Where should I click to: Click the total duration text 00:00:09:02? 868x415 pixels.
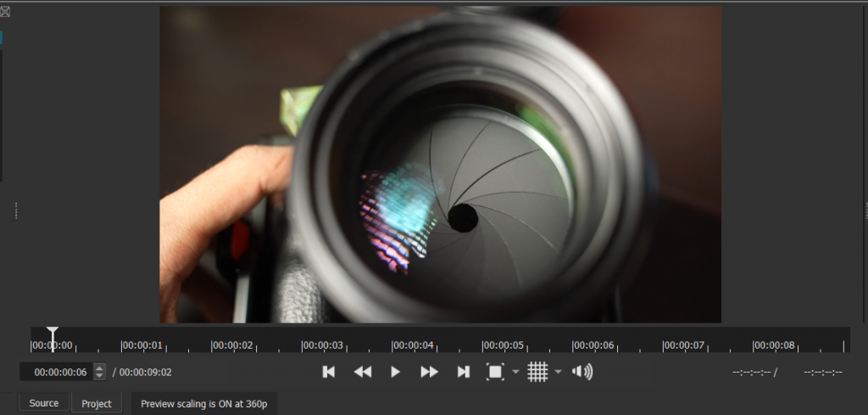point(146,373)
